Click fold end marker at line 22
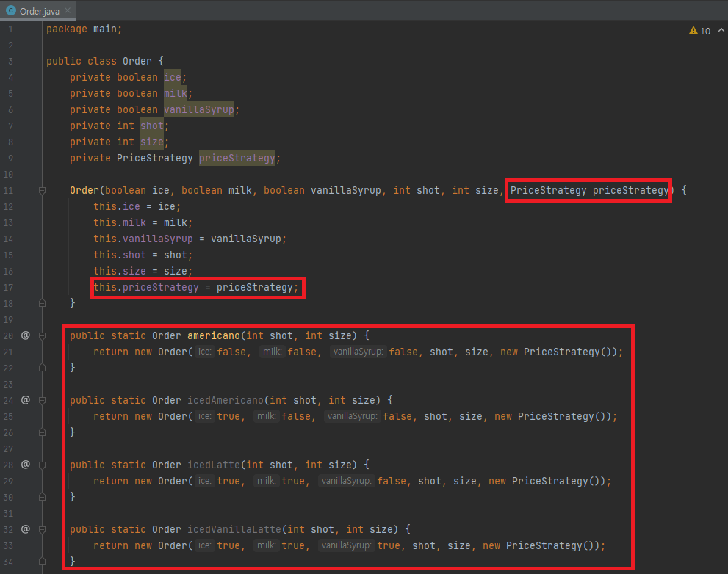Image resolution: width=728 pixels, height=574 pixels. coord(43,368)
